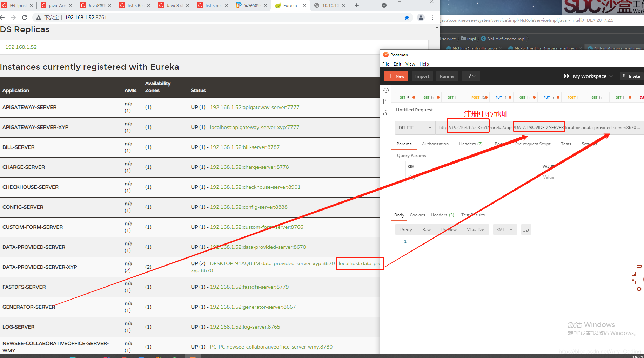Close the Eureka browser tab
Image resolution: width=644 pixels, height=358 pixels.
pos(304,5)
